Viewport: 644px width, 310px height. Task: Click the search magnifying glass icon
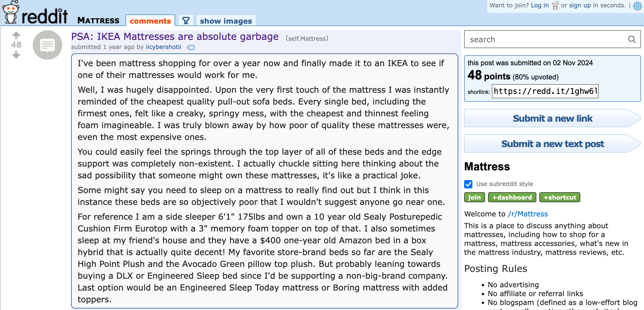point(631,39)
